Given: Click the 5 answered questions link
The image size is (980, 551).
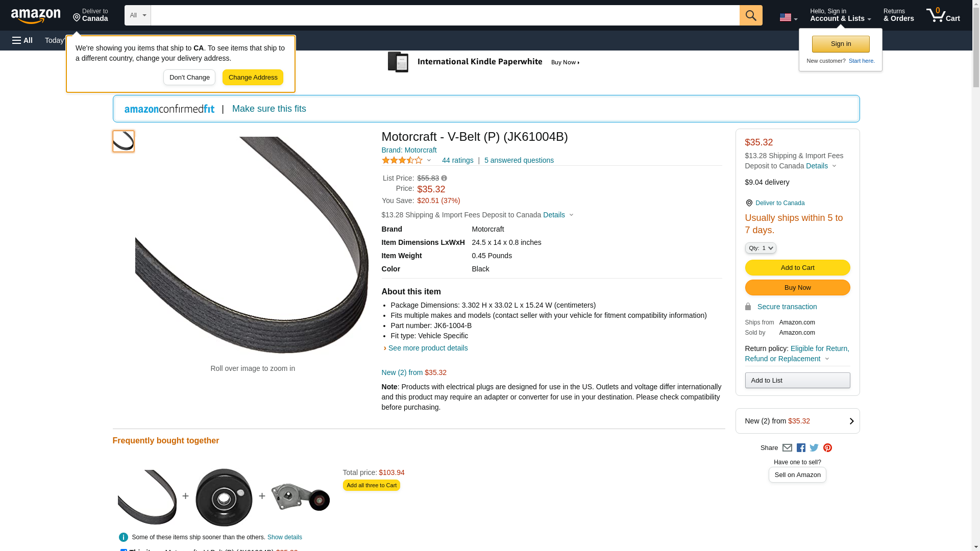Looking at the screenshot, I should pos(519,160).
